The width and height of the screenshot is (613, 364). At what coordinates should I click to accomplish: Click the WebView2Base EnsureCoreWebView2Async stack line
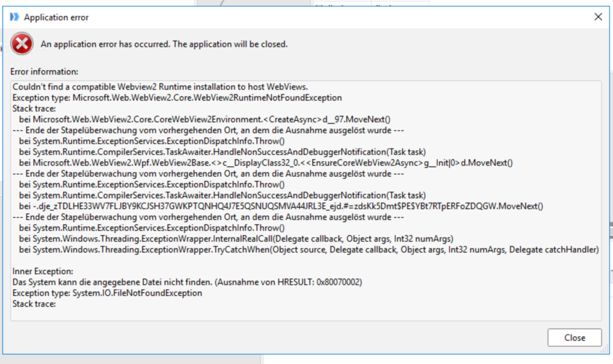point(266,163)
